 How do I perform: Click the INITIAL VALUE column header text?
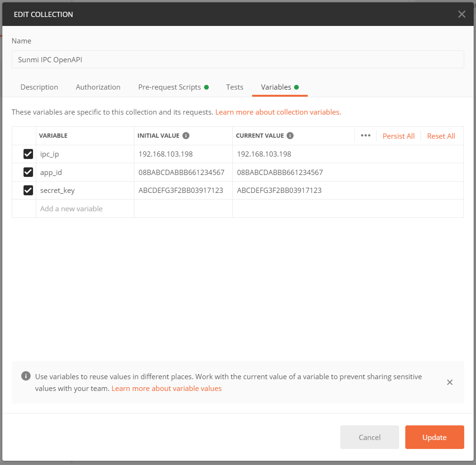158,136
